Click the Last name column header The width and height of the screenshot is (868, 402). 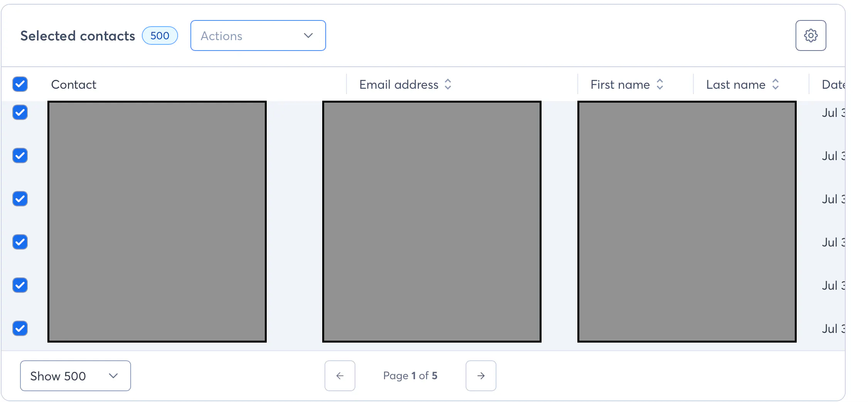[735, 84]
